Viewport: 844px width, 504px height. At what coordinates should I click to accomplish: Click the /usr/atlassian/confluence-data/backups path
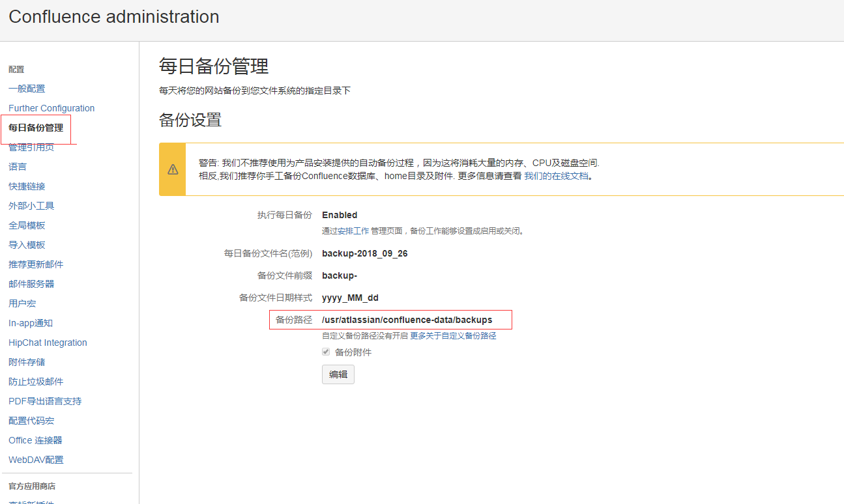pyautogui.click(x=407, y=320)
